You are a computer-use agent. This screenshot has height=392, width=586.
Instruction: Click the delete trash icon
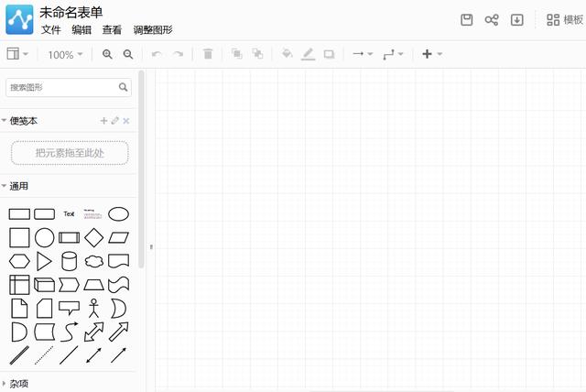pyautogui.click(x=208, y=54)
